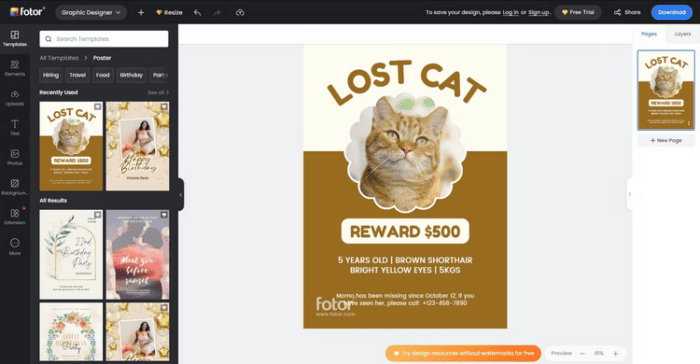The image size is (700, 364).
Task: Open the Photos sidebar panel
Action: pos(15,157)
